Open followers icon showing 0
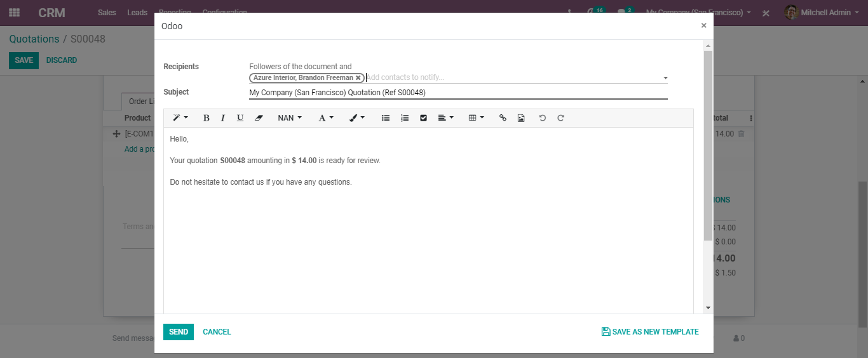Viewport: 868px width, 358px height. tap(738, 339)
